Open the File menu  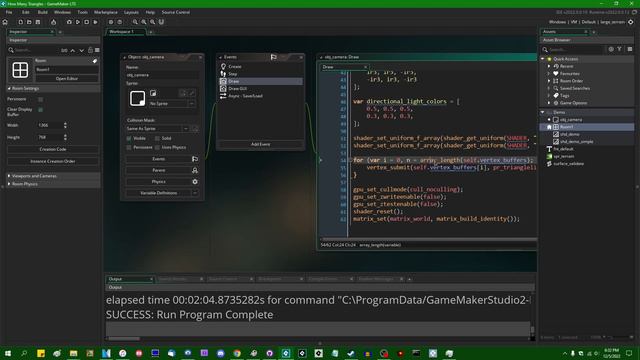[9, 12]
